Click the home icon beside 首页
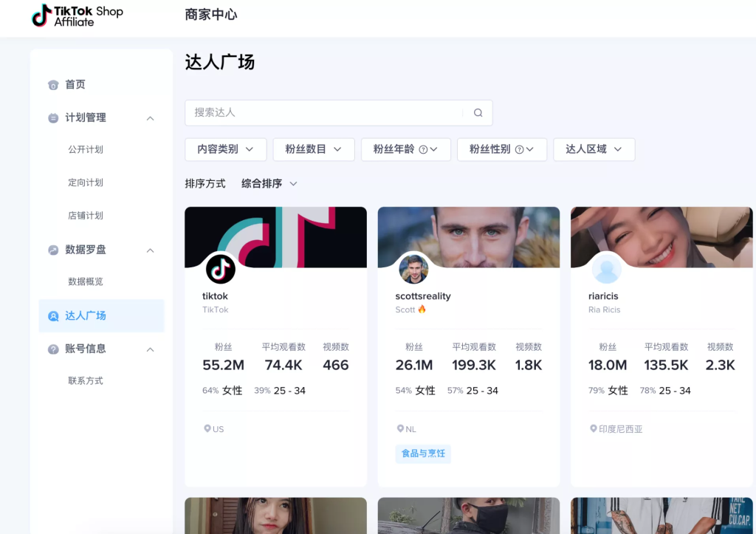Screen dimensions: 756x534 [53, 85]
